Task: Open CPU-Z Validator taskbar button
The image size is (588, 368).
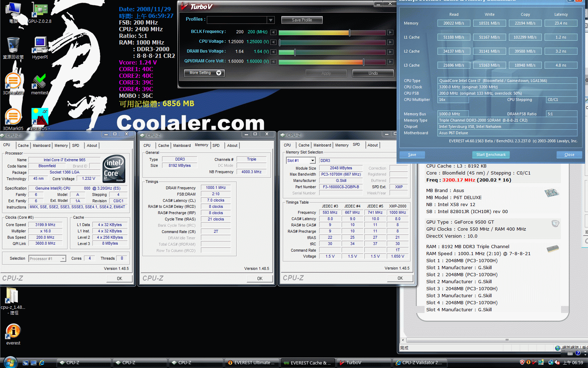Action: coord(420,363)
